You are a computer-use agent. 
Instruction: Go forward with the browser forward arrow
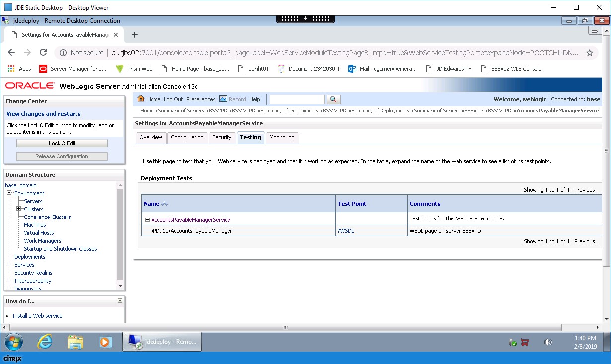(x=27, y=52)
